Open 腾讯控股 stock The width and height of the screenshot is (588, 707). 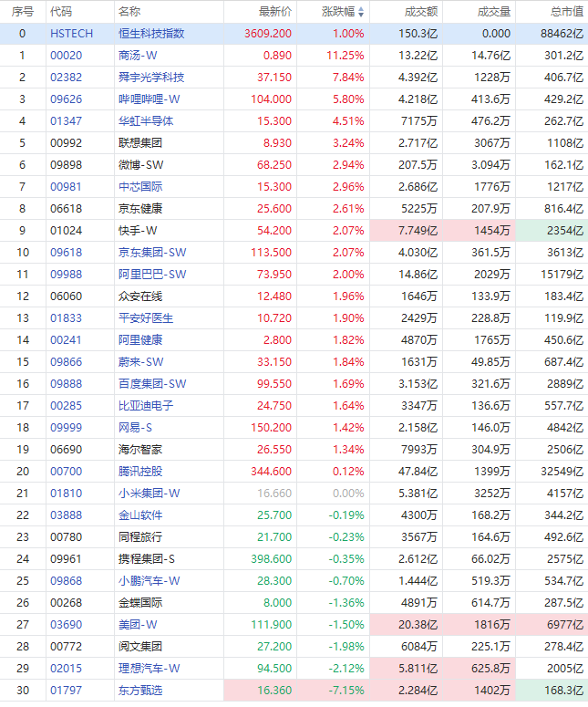pyautogui.click(x=140, y=472)
